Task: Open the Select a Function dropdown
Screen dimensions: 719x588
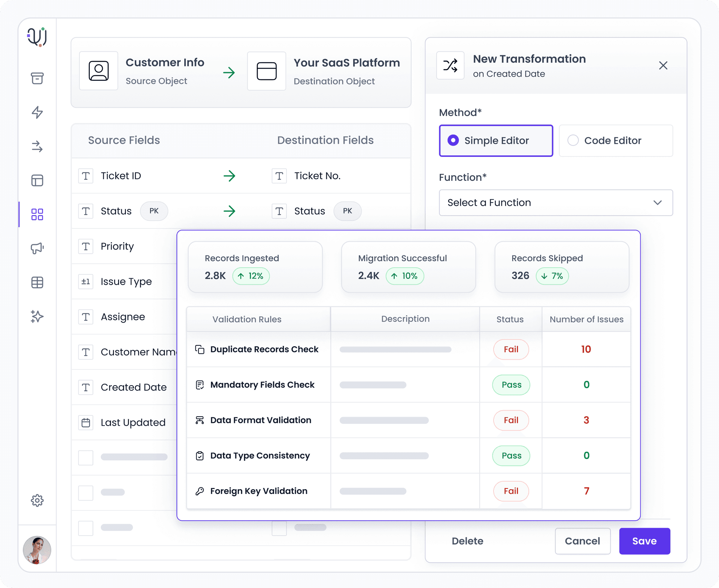Action: [556, 202]
